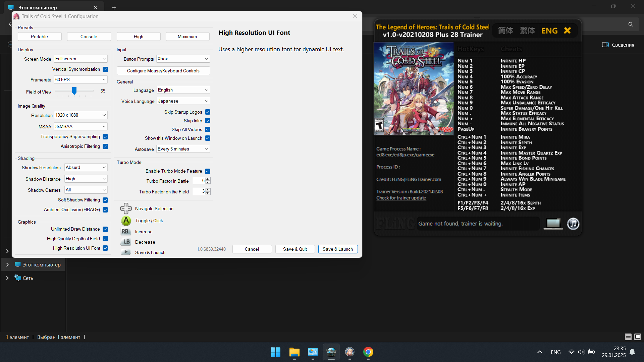
Task: Click the D-pad Navigate Selection icon
Action: click(126, 208)
